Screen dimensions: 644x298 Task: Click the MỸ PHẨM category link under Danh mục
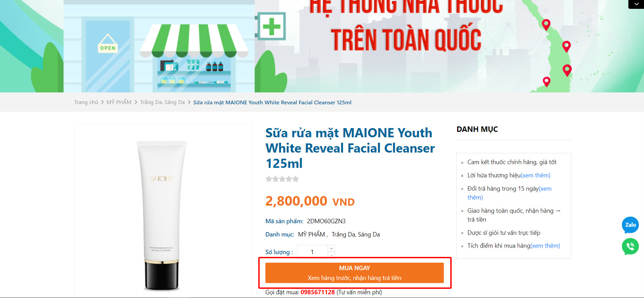point(312,234)
